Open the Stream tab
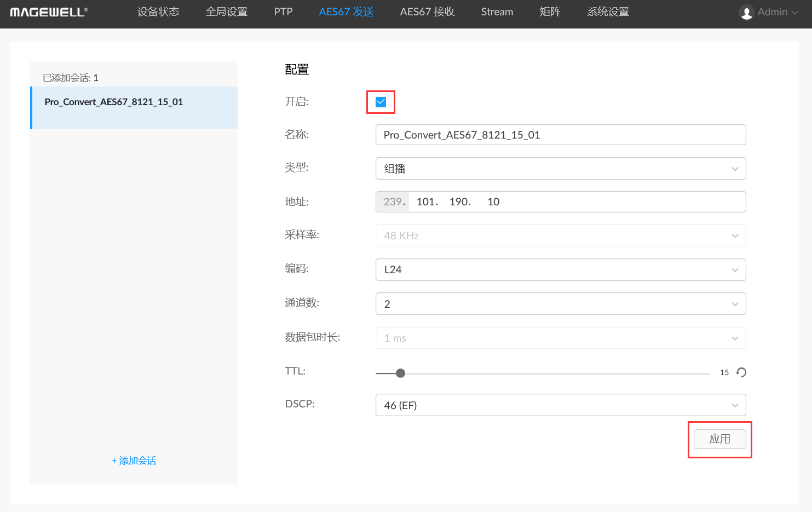Viewport: 812px width, 512px height. 497,12
